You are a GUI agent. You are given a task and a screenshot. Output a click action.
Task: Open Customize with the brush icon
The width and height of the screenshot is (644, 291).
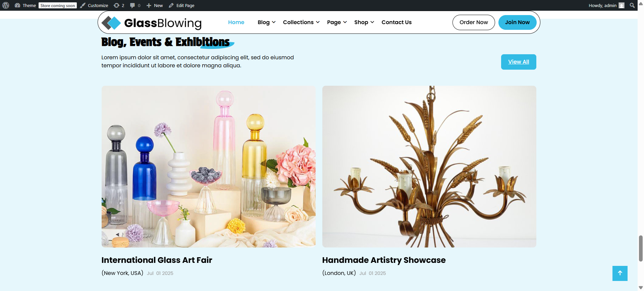83,5
